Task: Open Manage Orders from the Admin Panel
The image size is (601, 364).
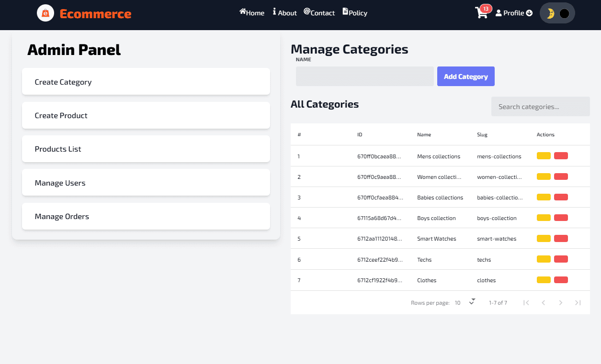Action: click(x=146, y=216)
